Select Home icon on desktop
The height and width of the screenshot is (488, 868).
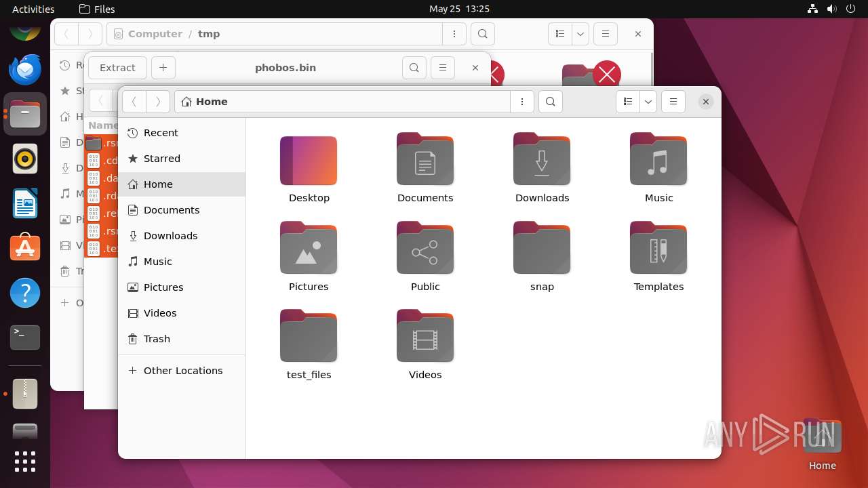(822, 445)
